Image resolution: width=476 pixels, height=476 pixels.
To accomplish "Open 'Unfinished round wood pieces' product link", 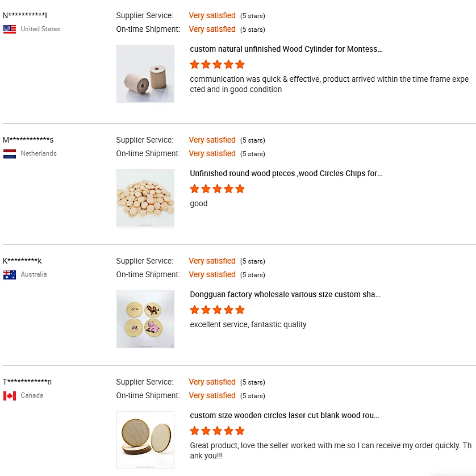I will pos(286,173).
